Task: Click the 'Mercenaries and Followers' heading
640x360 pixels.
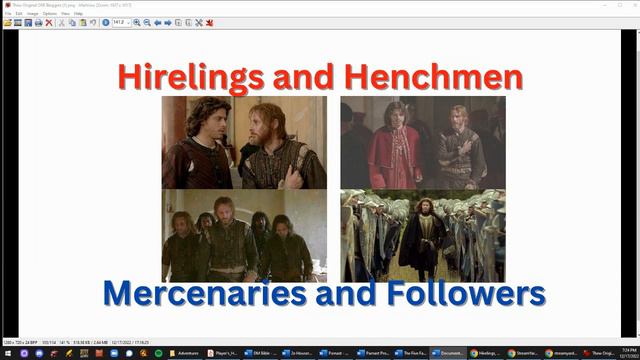Action: click(x=324, y=293)
